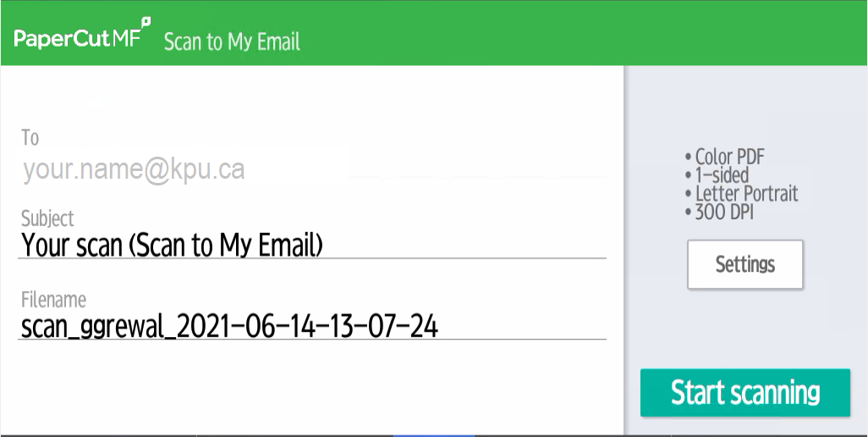Viewport: 868px width, 437px height.
Task: Click the Filename field label
Action: 53,300
